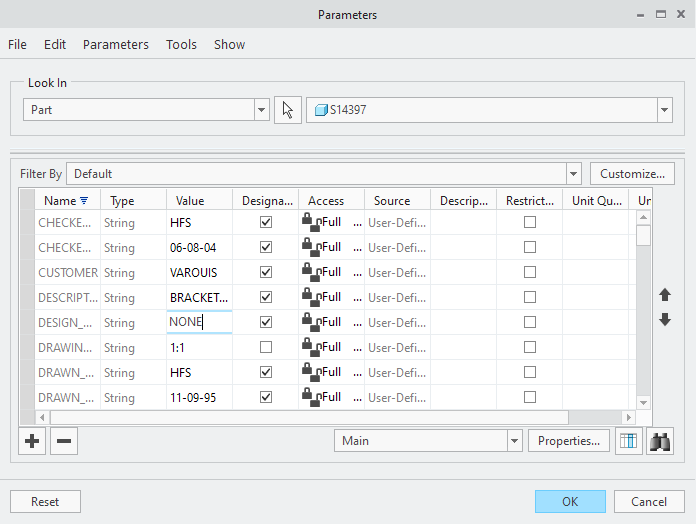Toggle Designate checkbox for 06-08-04 row

266,247
